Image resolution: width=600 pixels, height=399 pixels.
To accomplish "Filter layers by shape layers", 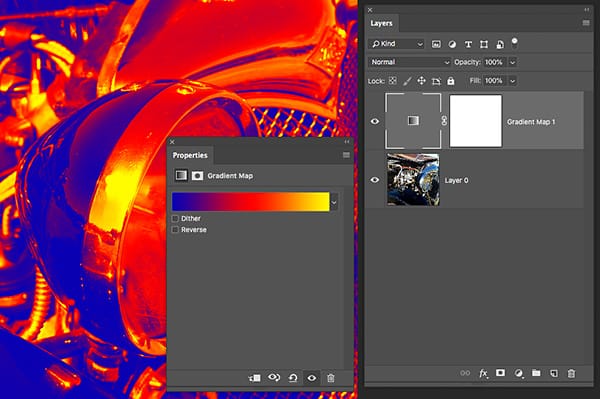I will coord(484,44).
